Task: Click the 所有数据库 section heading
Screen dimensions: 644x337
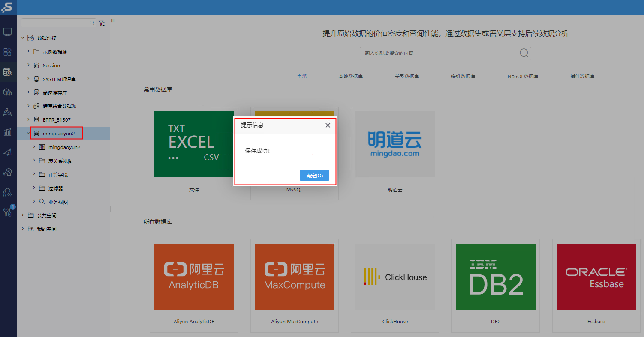Action: [x=158, y=222]
